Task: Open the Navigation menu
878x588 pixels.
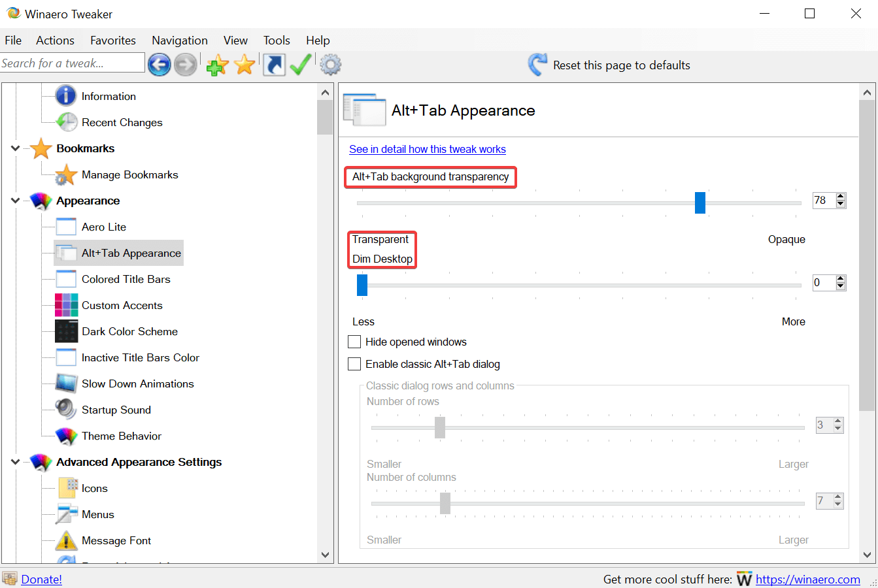Action: (179, 41)
